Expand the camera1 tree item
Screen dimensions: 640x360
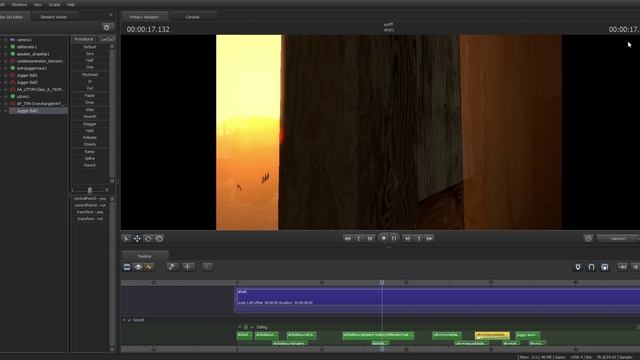point(6,40)
